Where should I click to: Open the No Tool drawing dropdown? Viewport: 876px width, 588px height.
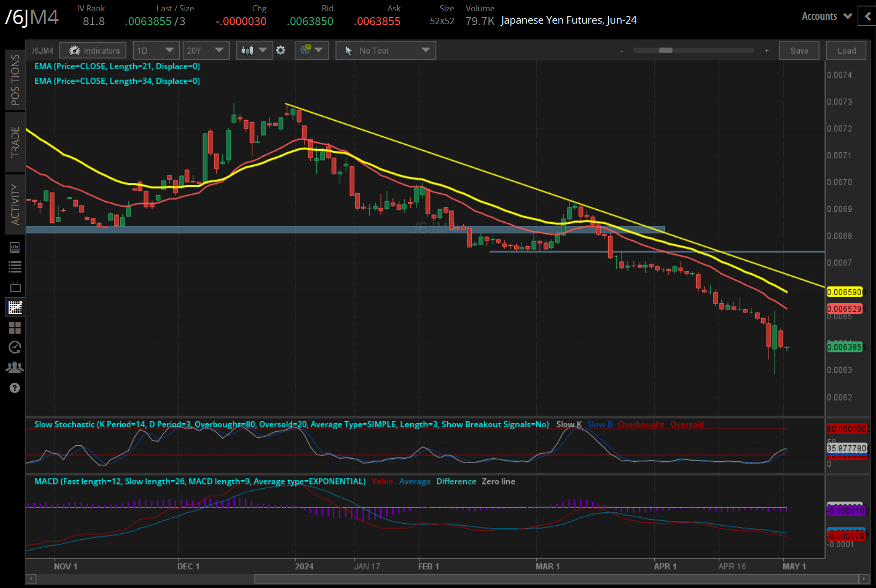[385, 50]
